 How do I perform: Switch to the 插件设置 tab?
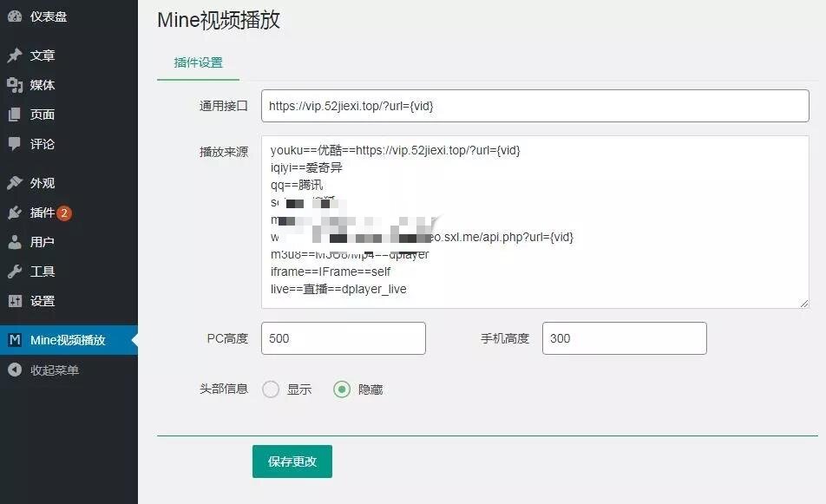pyautogui.click(x=198, y=63)
